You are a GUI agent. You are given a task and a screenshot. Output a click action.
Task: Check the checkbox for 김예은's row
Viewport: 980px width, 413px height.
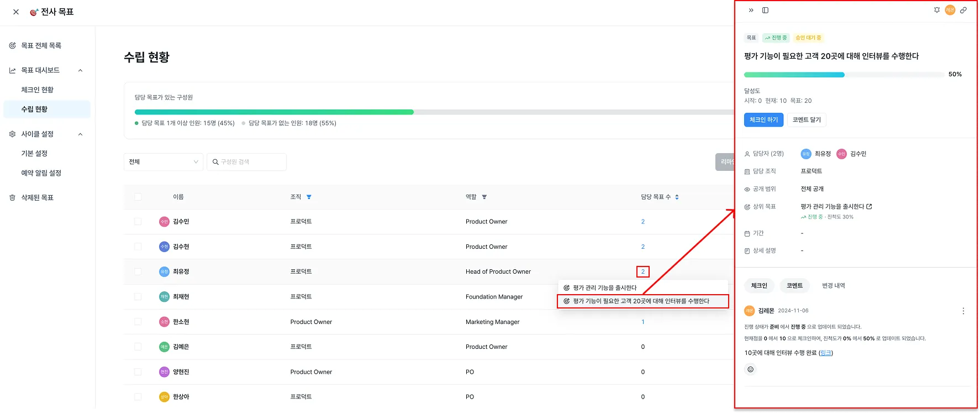tap(138, 347)
